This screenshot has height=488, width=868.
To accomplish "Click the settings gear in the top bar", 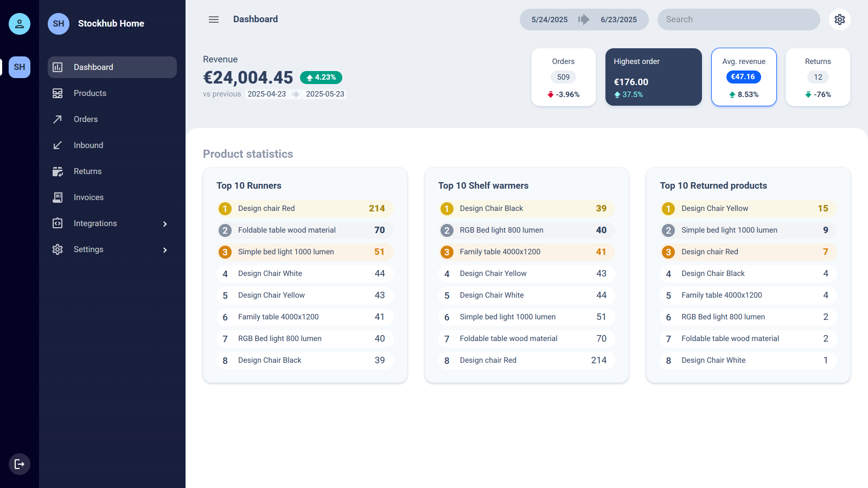I will (840, 19).
